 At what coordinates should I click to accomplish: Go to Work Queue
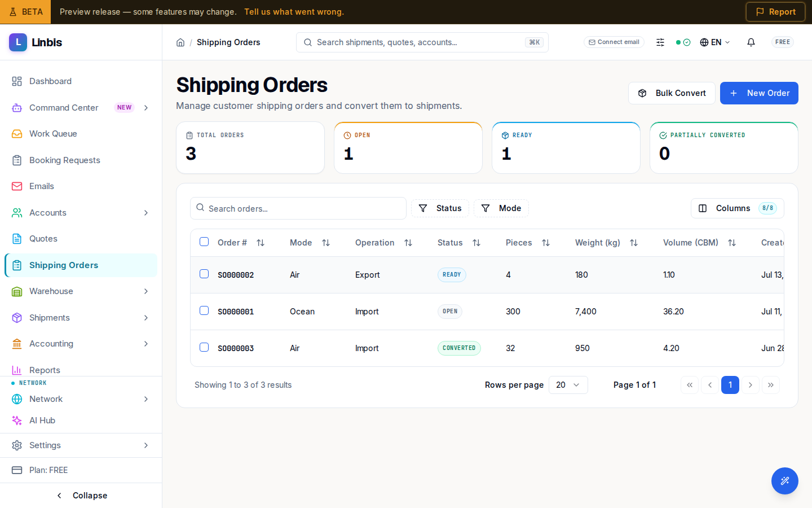(x=81, y=134)
